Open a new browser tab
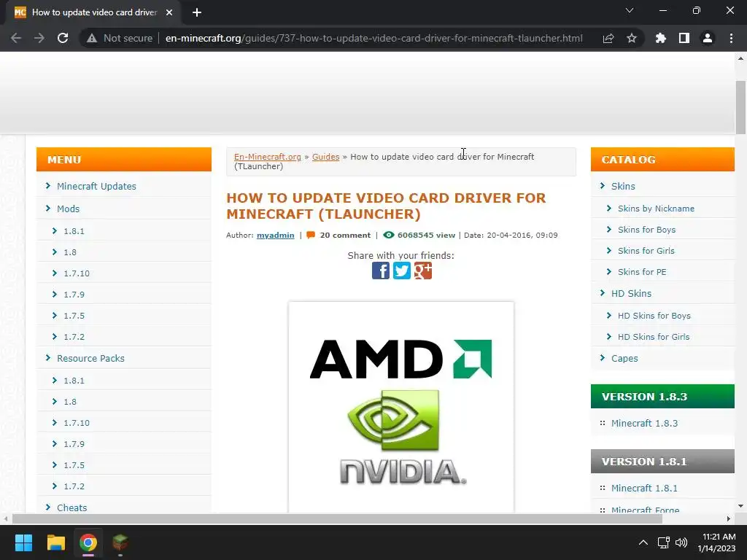 [x=197, y=12]
